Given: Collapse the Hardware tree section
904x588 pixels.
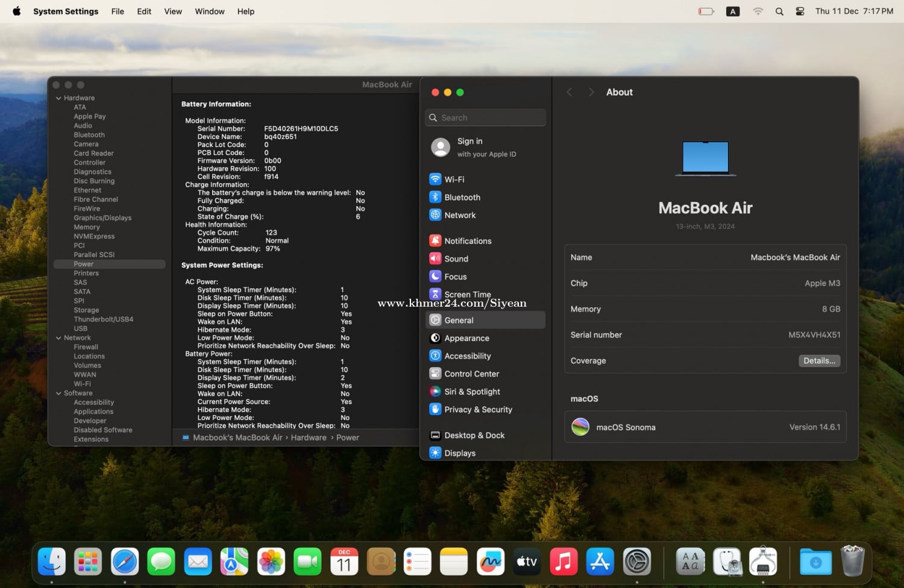Looking at the screenshot, I should (58, 98).
